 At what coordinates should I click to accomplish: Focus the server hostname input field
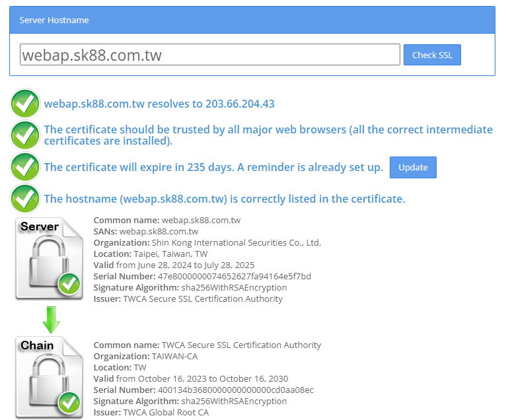[x=210, y=55]
